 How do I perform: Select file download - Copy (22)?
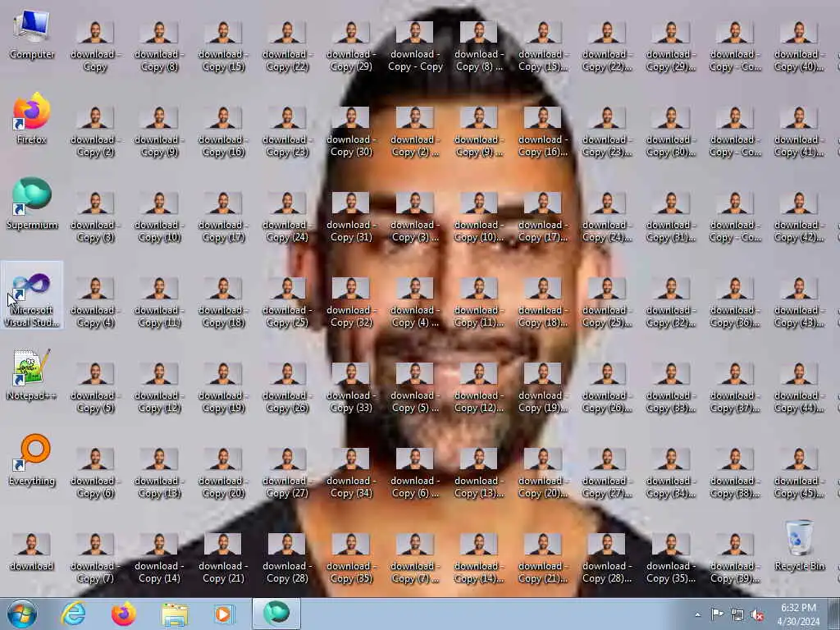(x=287, y=47)
